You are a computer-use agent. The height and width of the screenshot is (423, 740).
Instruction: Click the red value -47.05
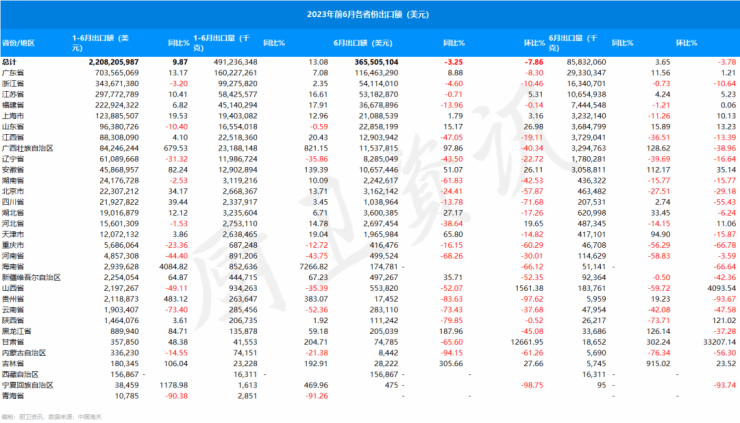point(452,137)
